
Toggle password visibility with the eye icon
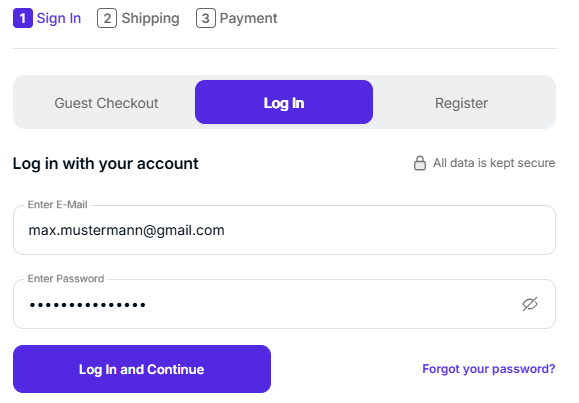coord(530,304)
